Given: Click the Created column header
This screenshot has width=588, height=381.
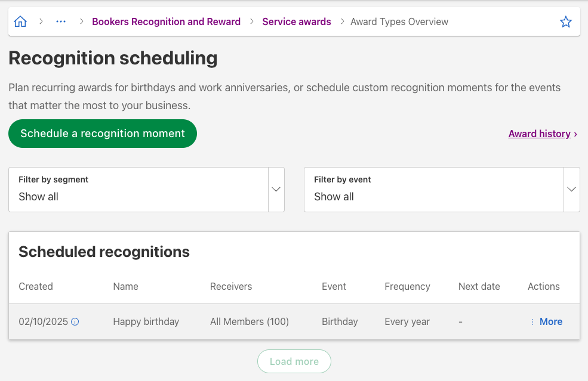Looking at the screenshot, I should (x=36, y=286).
